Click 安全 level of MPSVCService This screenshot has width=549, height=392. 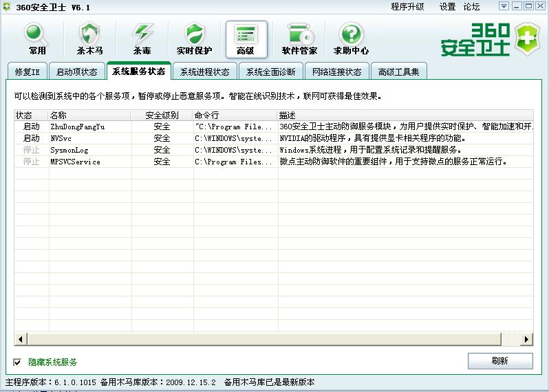[162, 162]
